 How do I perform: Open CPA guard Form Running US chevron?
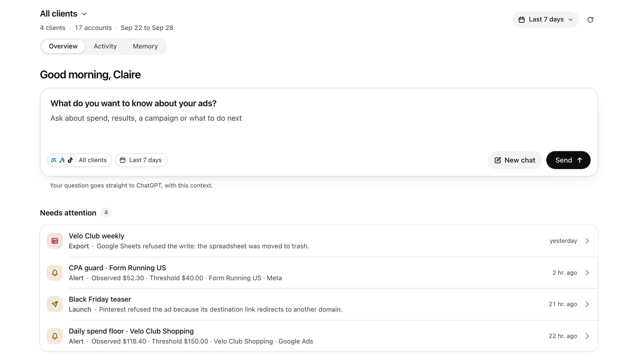tap(587, 273)
